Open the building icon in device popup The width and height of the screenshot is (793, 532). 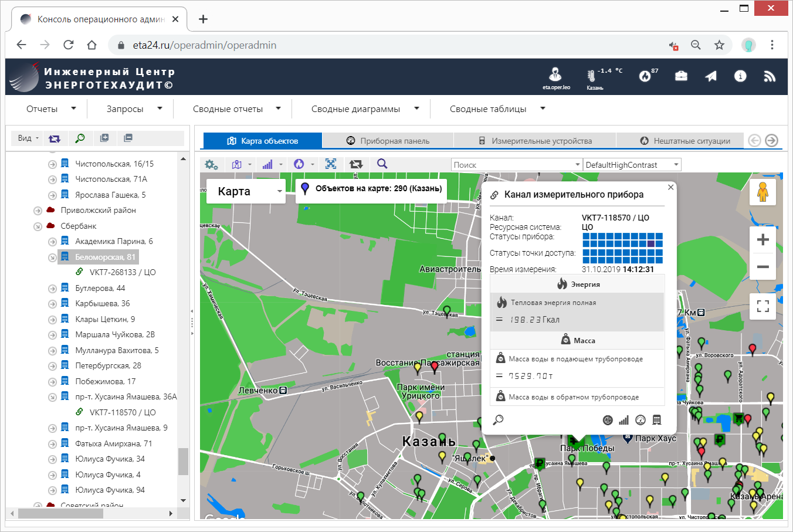pyautogui.click(x=657, y=420)
